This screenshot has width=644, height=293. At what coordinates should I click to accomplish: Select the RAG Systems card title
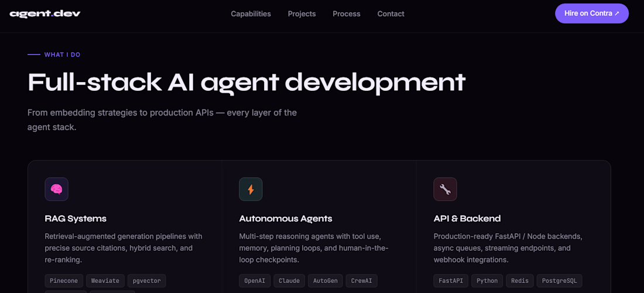pyautogui.click(x=76, y=219)
